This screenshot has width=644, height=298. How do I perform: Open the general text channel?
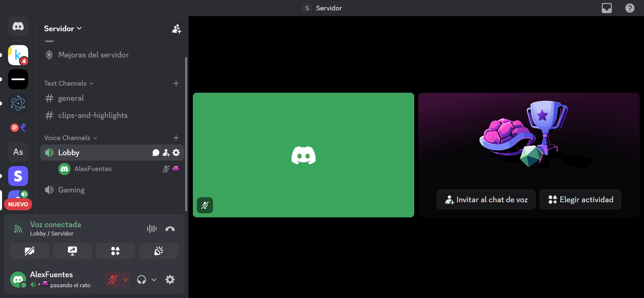(112, 98)
